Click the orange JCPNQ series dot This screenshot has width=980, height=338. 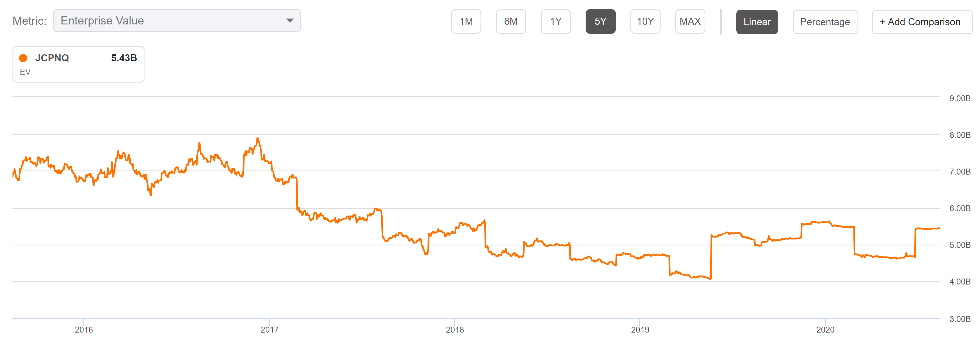[x=23, y=58]
